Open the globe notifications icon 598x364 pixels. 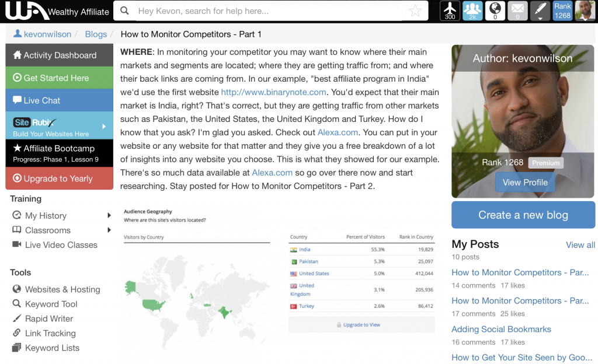pyautogui.click(x=495, y=10)
